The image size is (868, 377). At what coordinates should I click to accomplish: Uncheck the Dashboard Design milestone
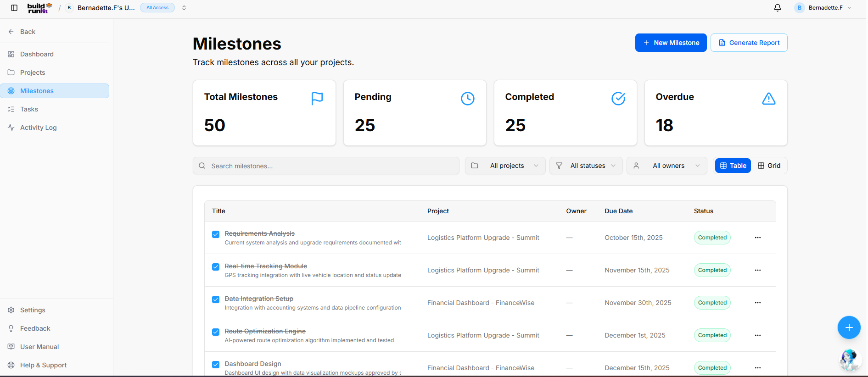[216, 365]
